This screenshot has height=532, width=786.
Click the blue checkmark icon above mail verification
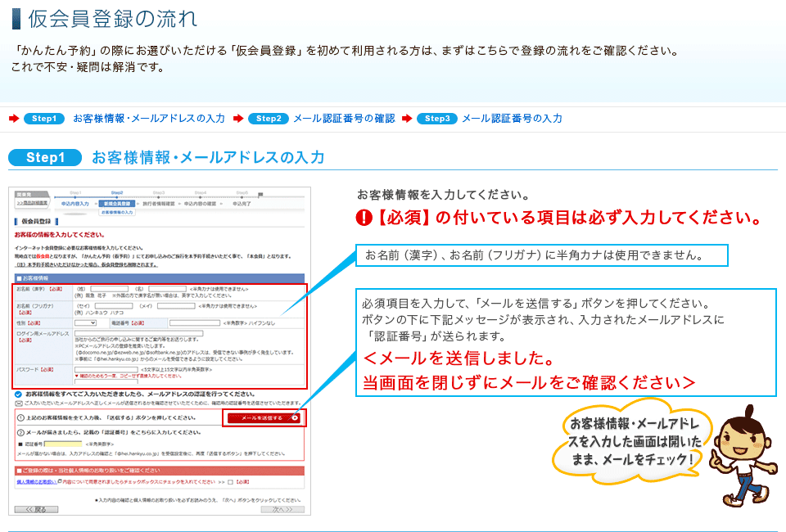tap(19, 394)
